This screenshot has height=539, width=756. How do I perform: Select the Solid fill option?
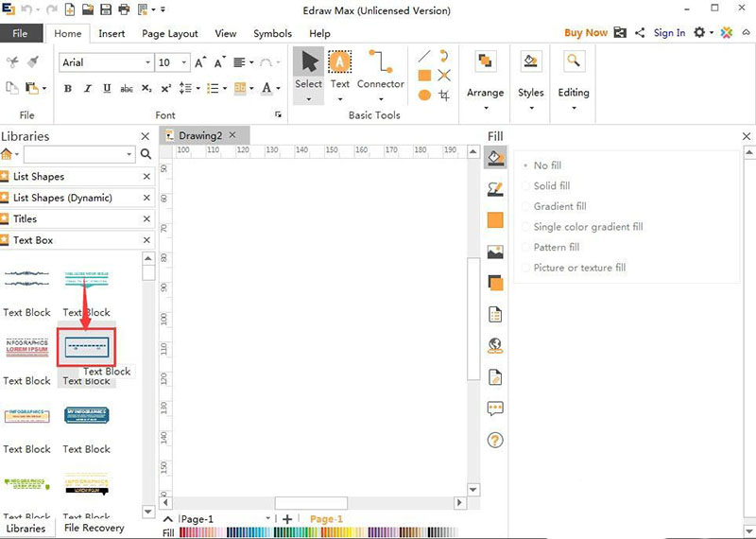point(551,186)
